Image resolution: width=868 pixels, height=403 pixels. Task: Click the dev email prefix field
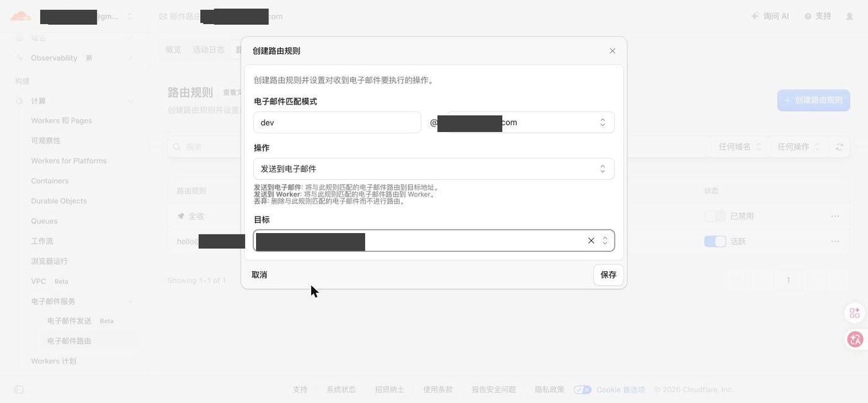[x=337, y=122]
